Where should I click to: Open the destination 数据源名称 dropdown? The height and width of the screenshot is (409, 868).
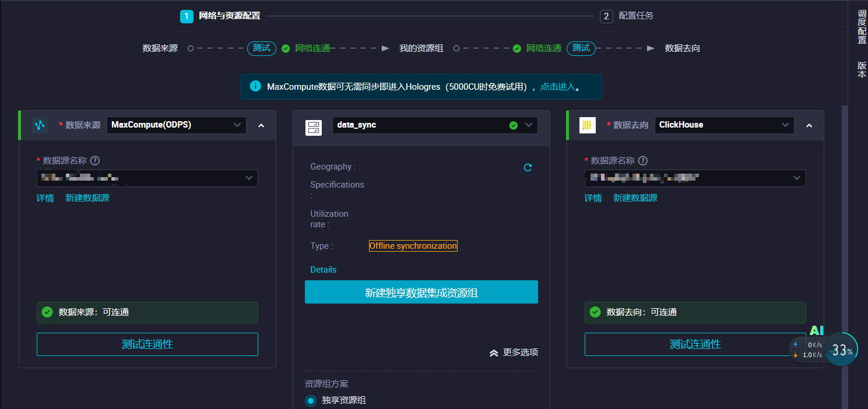[695, 178]
